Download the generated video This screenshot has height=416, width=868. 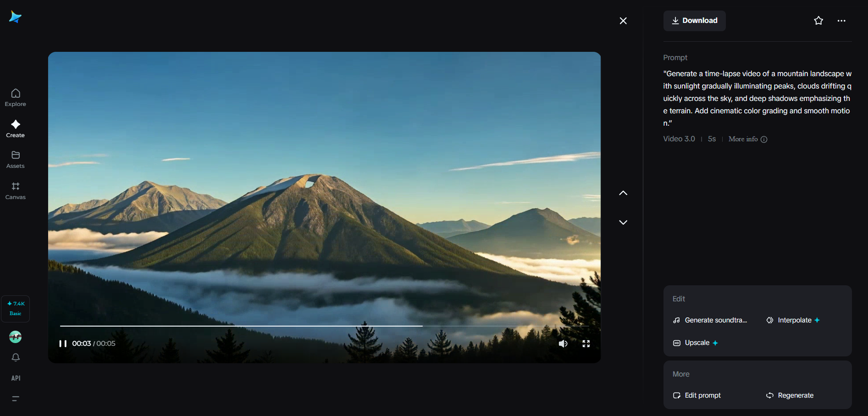(694, 21)
